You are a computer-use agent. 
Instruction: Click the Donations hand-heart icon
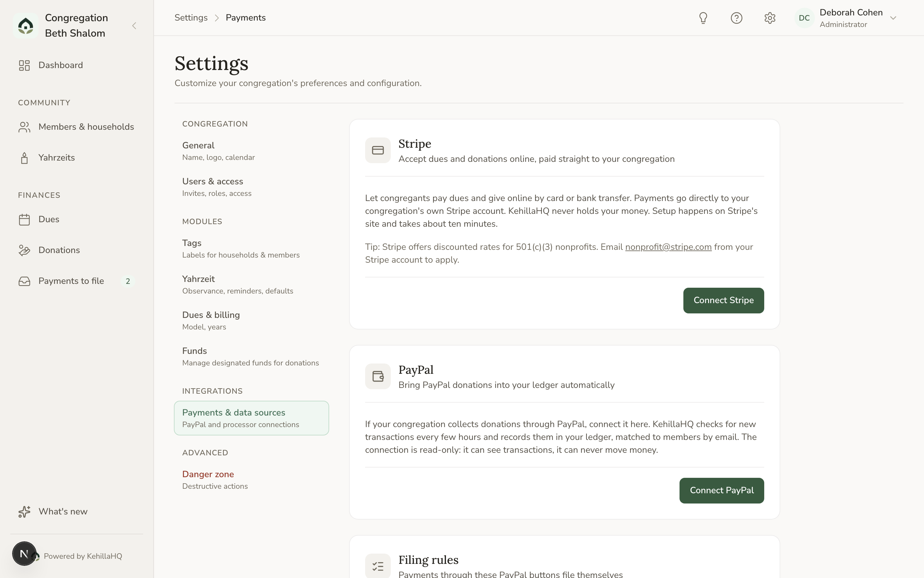click(24, 250)
